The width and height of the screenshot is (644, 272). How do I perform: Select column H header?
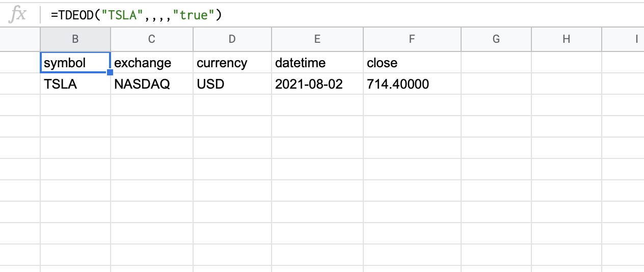coord(566,39)
